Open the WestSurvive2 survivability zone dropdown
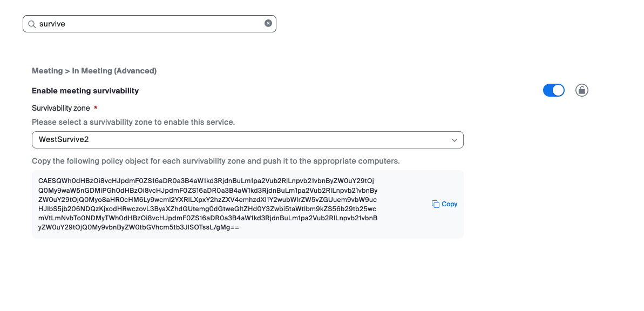This screenshot has width=644, height=311. [x=247, y=139]
